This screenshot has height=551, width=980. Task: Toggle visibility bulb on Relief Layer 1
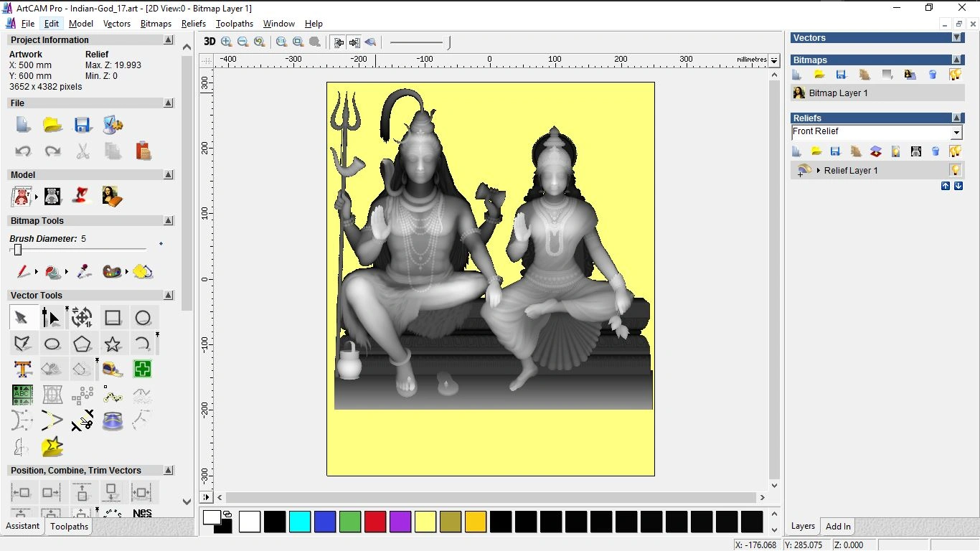956,170
